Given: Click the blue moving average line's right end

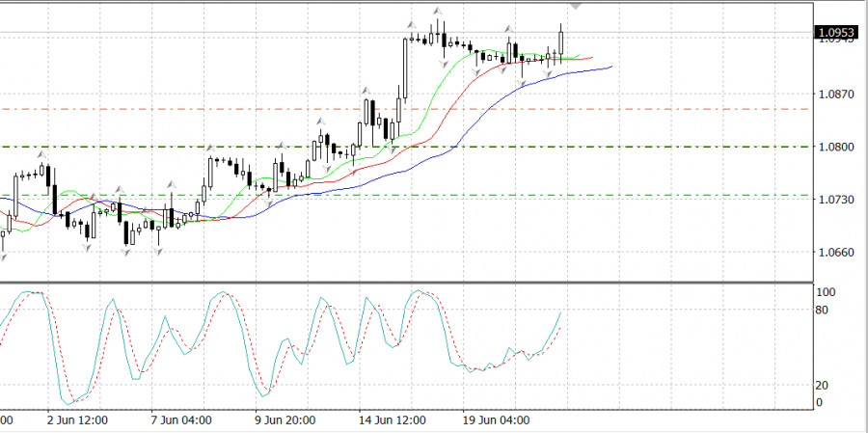Looking at the screenshot, I should tap(610, 67).
